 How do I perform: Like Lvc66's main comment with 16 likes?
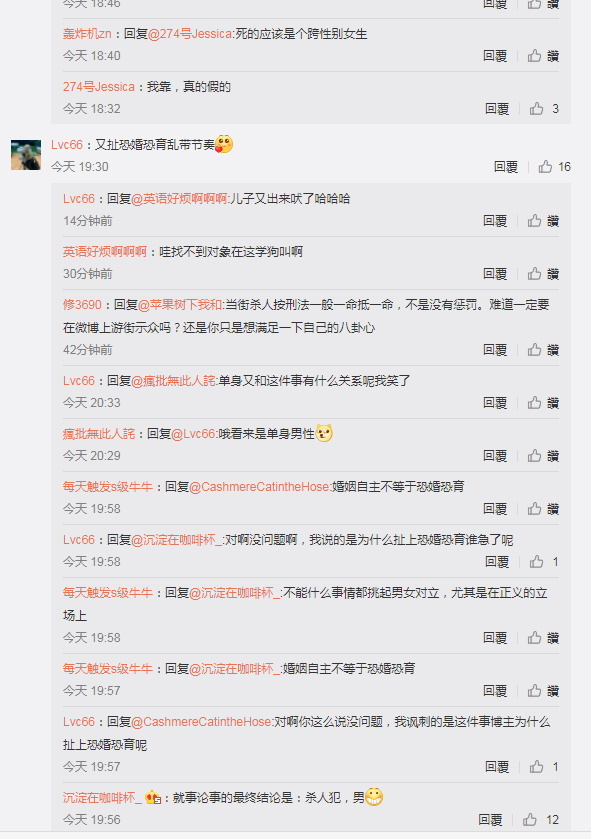(x=555, y=167)
